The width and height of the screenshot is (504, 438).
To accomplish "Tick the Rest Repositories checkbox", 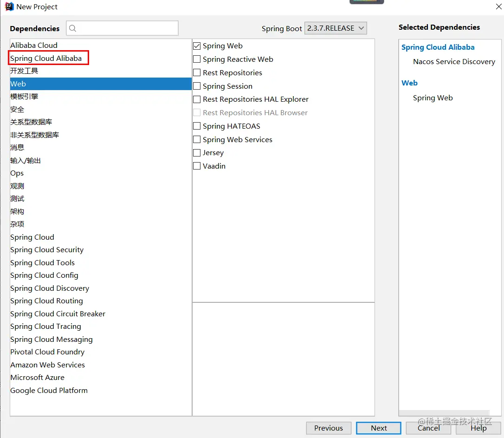I will point(197,72).
